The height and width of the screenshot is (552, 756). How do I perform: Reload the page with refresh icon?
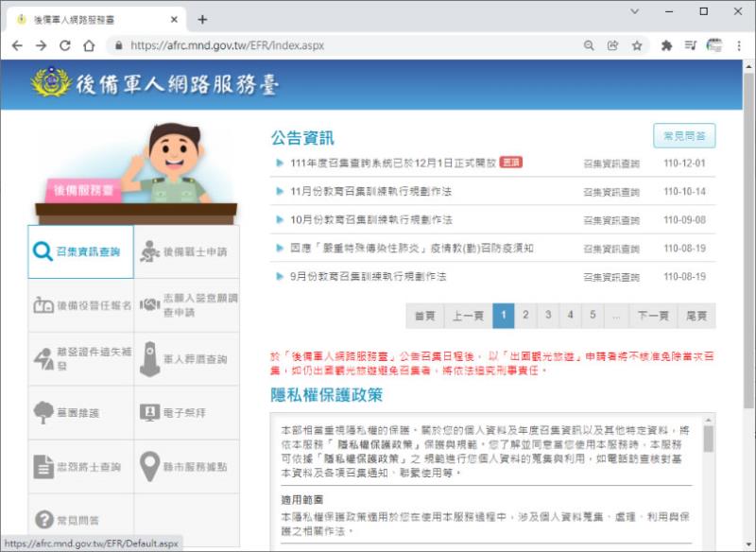65,45
